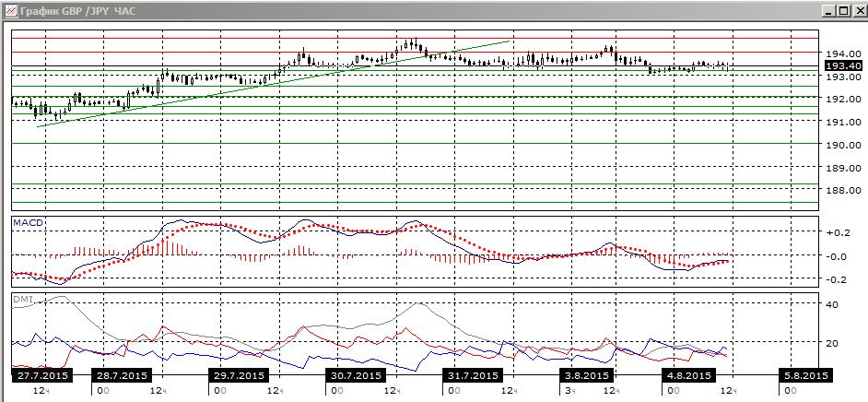The width and height of the screenshot is (868, 402).
Task: Select the 5.8.2015 date marker
Action: tap(805, 375)
